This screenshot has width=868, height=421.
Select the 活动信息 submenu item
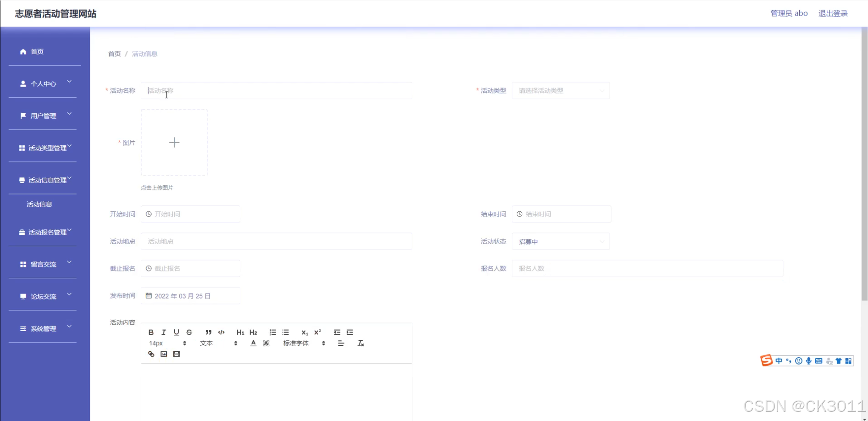point(39,204)
